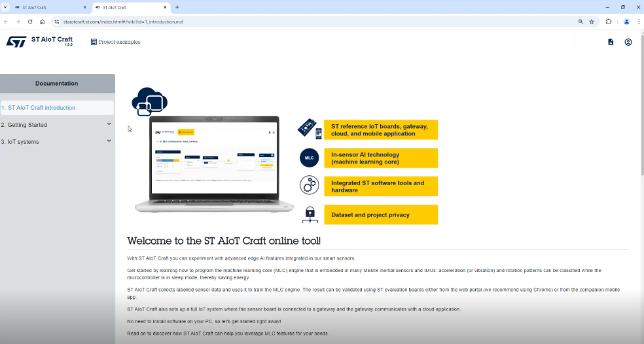Click the IoT board and phone icon
644x344 pixels.
(x=310, y=129)
